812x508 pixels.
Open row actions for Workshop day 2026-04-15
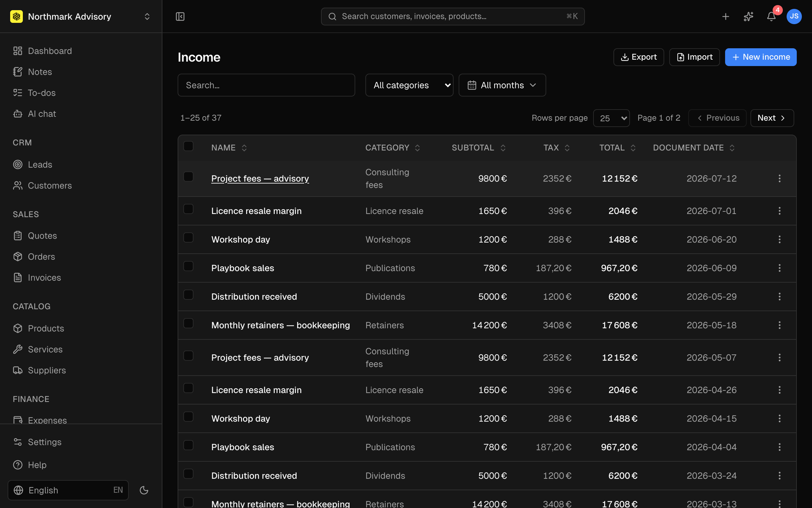click(x=779, y=418)
